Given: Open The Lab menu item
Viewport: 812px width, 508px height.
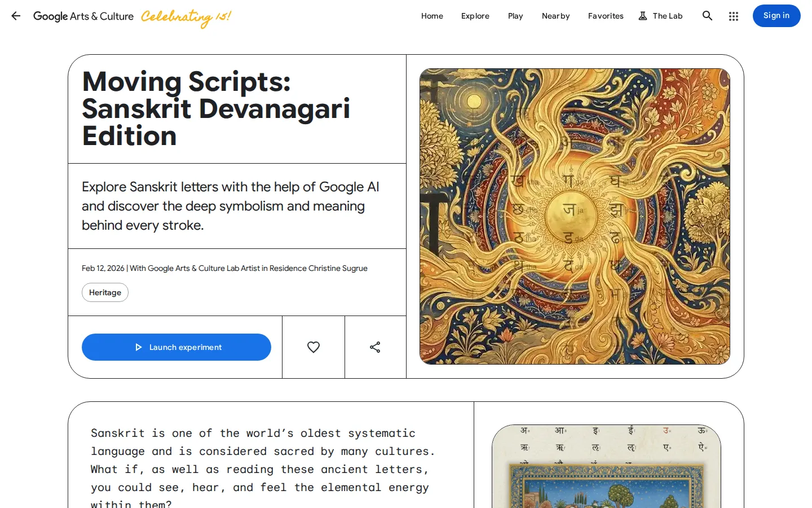Looking at the screenshot, I should 660,16.
